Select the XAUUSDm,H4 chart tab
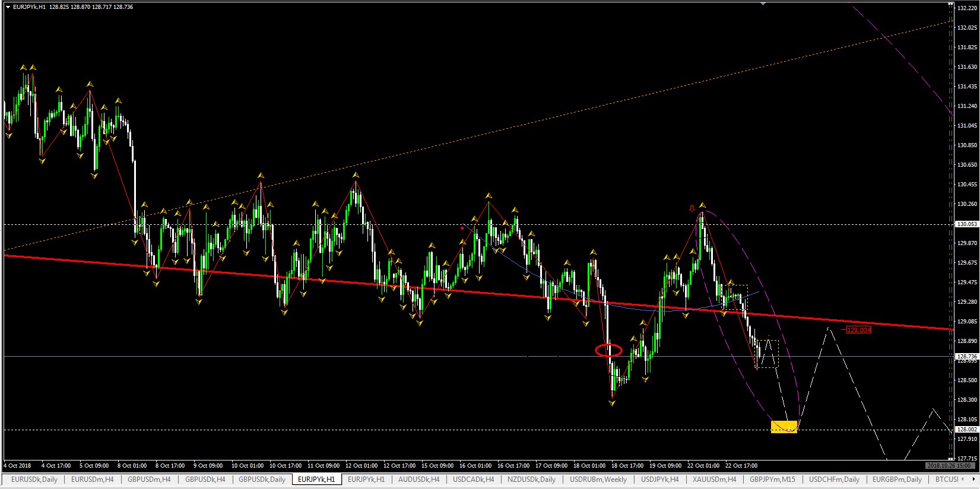Image resolution: width=980 pixels, height=489 pixels. [x=714, y=480]
